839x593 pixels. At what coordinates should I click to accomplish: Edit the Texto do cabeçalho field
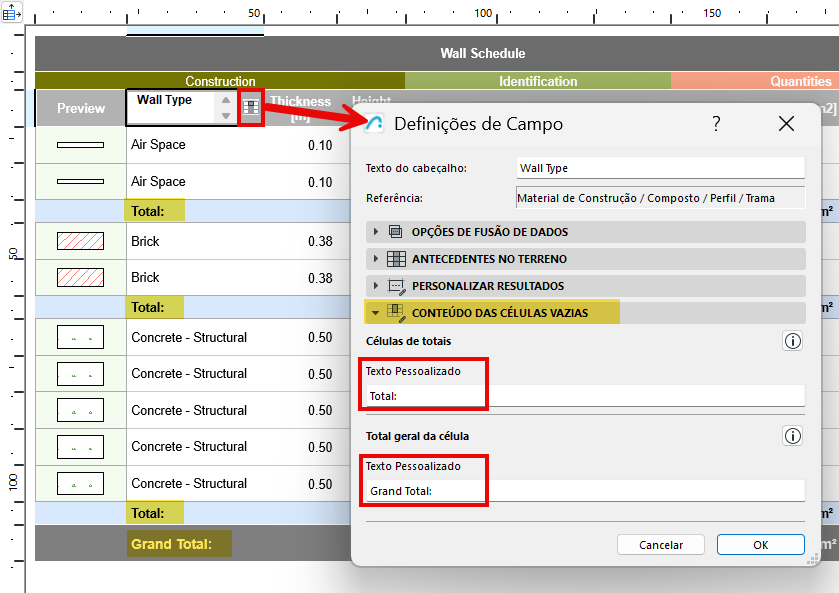(661, 168)
